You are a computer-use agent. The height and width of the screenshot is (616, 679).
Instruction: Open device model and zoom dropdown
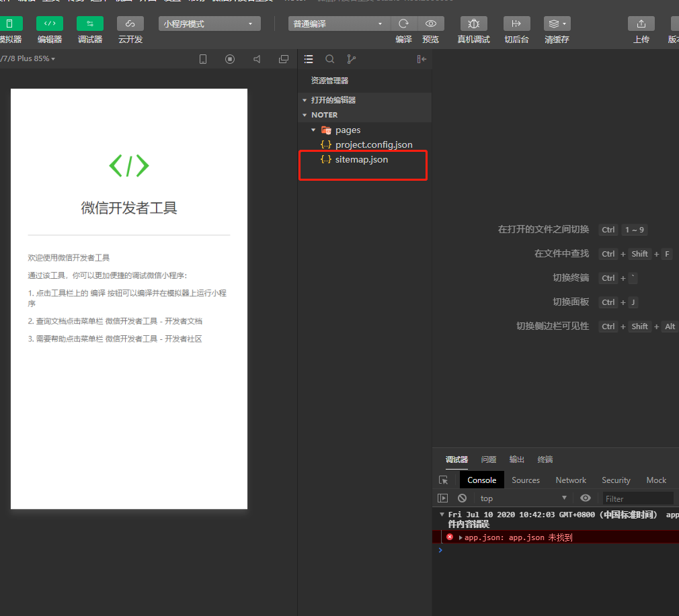[28, 58]
